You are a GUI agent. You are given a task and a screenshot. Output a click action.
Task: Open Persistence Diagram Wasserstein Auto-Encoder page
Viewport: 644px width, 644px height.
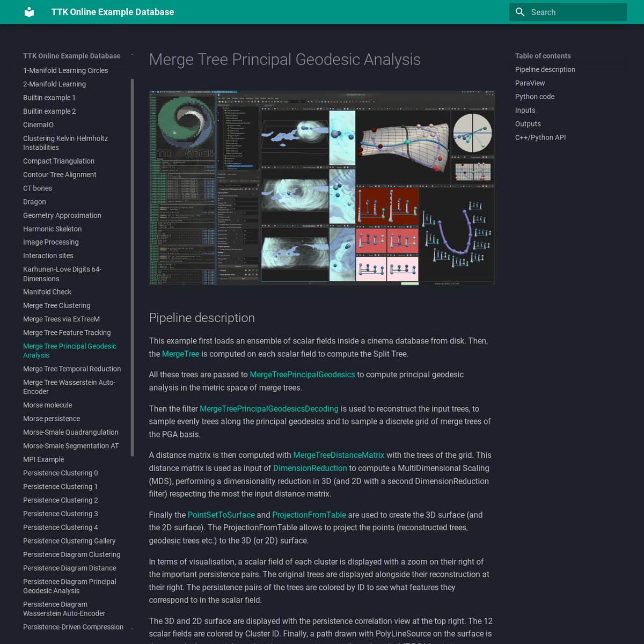click(x=64, y=609)
